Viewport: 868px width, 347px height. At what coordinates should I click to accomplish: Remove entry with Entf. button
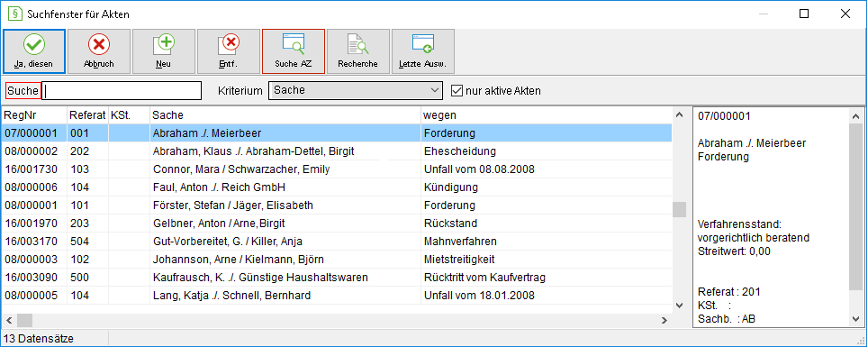(228, 51)
